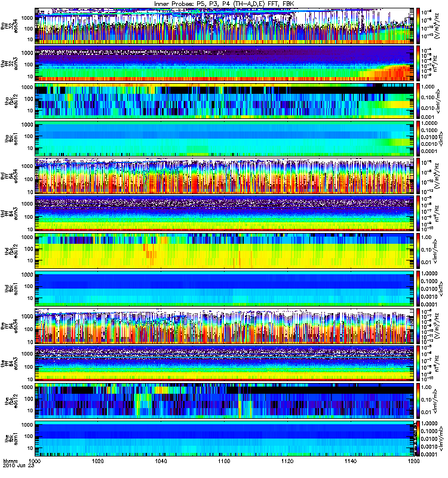Viewport: 448px width, 478px height.
Task: Click the 'tha fff 32 scm3' panel label
Action: [x=9, y=63]
